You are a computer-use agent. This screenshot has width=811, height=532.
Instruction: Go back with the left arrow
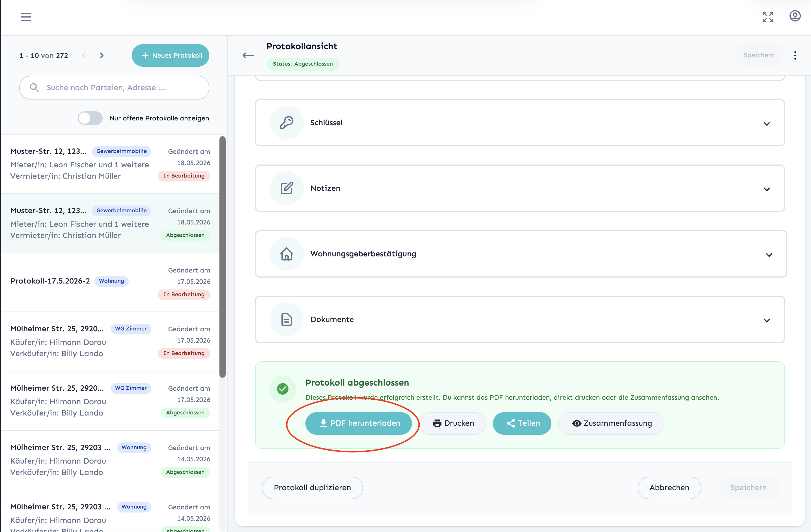click(x=248, y=55)
